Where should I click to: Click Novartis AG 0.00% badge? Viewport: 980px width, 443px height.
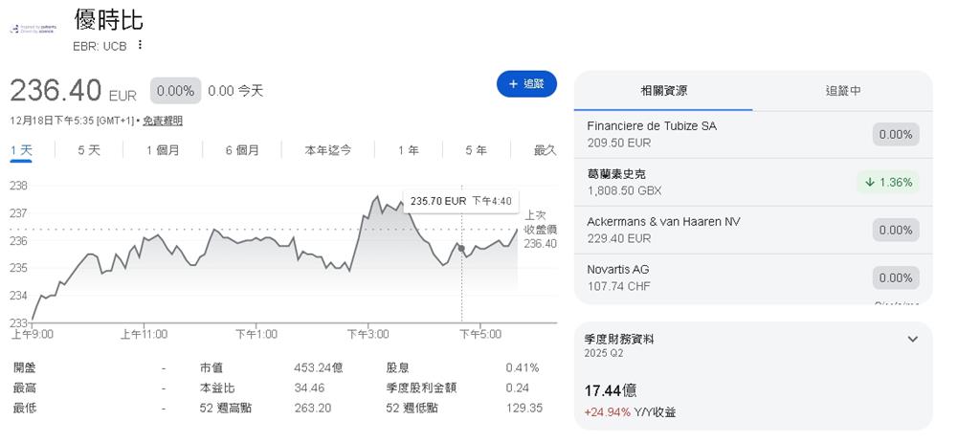click(896, 278)
